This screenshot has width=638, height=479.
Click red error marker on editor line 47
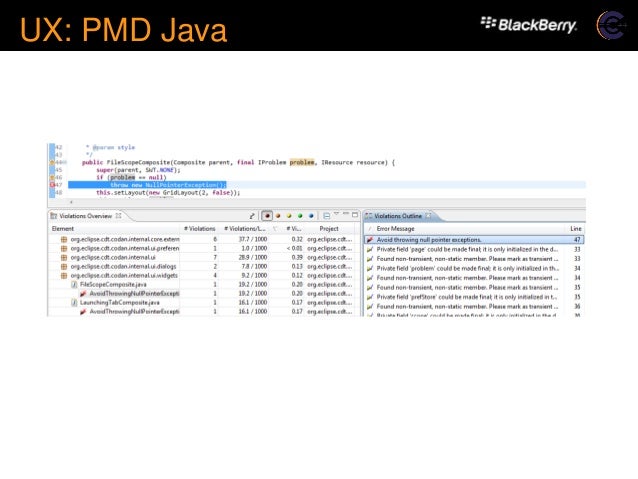(x=52, y=185)
